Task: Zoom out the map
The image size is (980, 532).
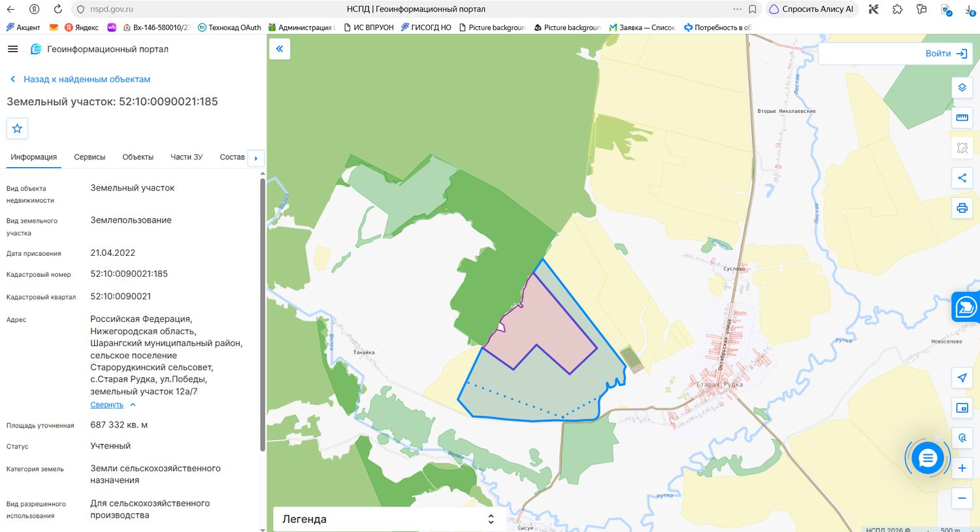Action: point(962,498)
